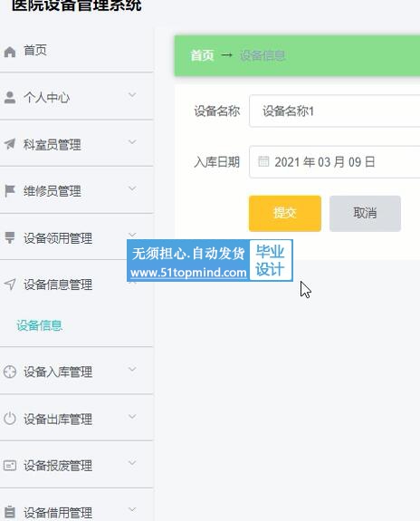Click the flag icon for 维修员管理
Image resolution: width=420 pixels, height=521 pixels.
tap(10, 191)
